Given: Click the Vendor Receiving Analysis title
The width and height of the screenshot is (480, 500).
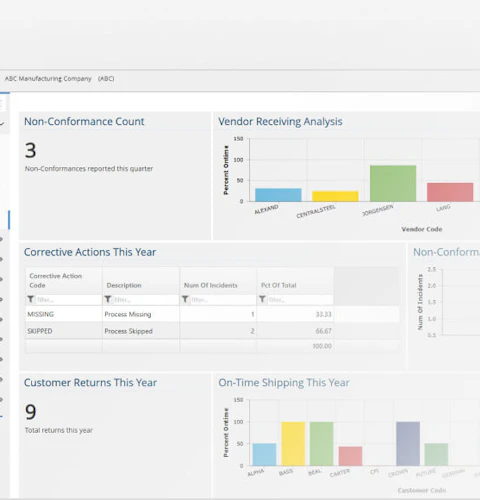Looking at the screenshot, I should [x=280, y=122].
